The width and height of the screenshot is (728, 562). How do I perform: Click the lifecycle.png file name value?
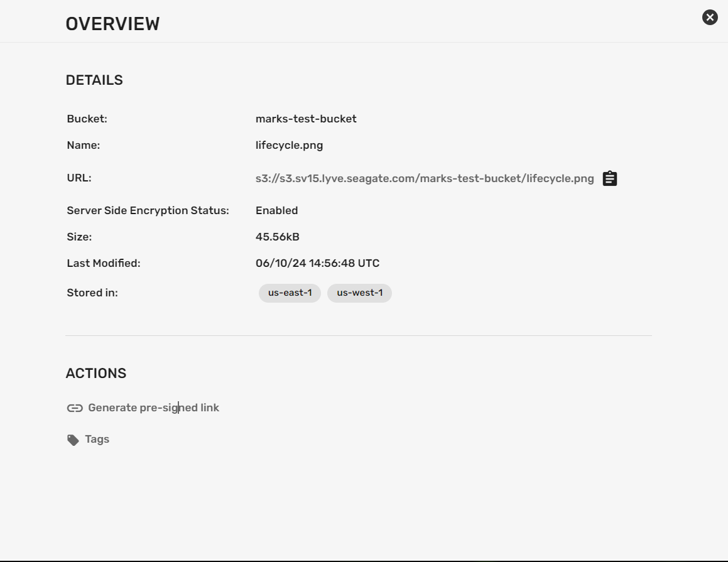[x=289, y=145]
